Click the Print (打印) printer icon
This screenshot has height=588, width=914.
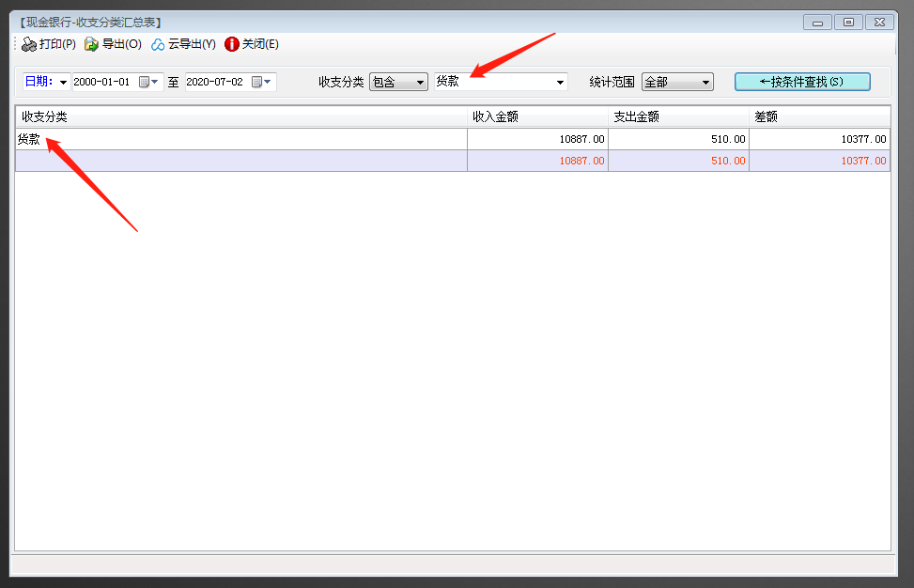(29, 44)
